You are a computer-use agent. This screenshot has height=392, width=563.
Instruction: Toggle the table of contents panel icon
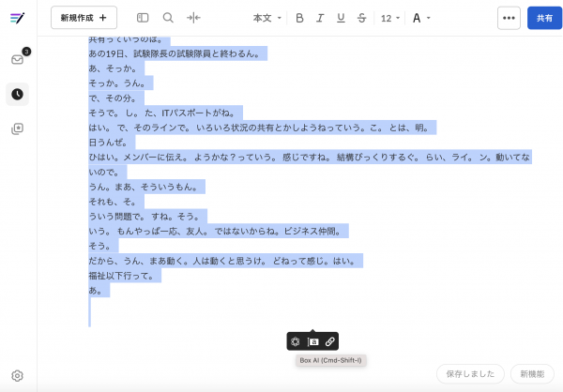pyautogui.click(x=143, y=18)
